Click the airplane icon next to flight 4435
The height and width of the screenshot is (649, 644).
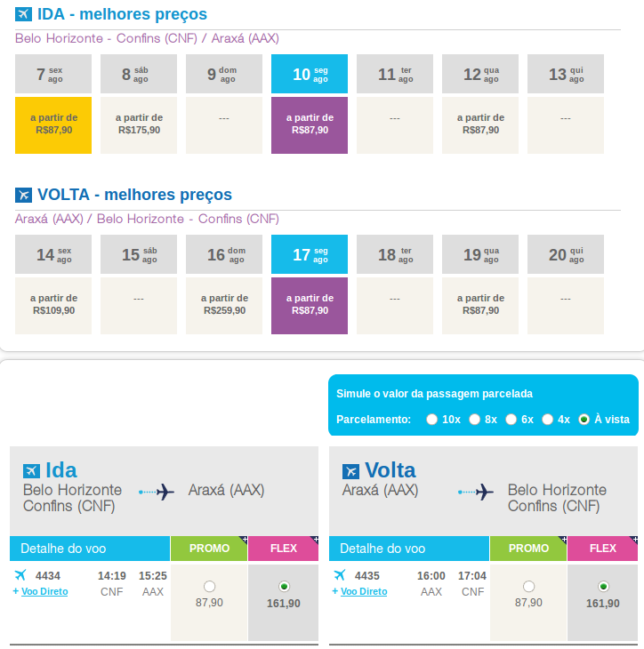pyautogui.click(x=340, y=575)
